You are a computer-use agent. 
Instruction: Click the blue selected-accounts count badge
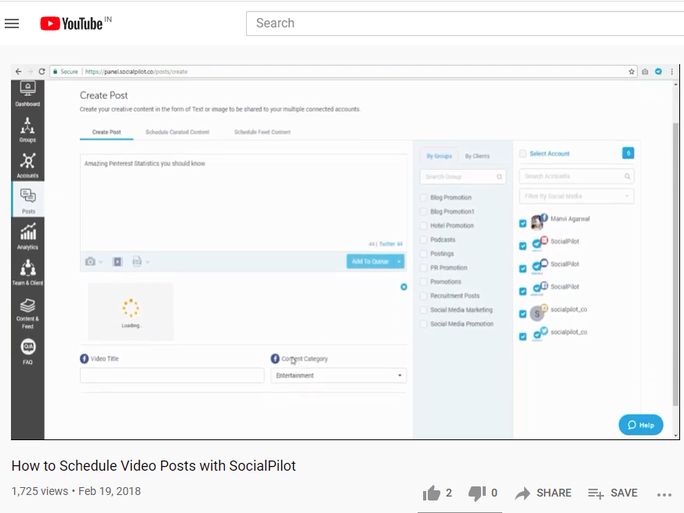click(628, 153)
